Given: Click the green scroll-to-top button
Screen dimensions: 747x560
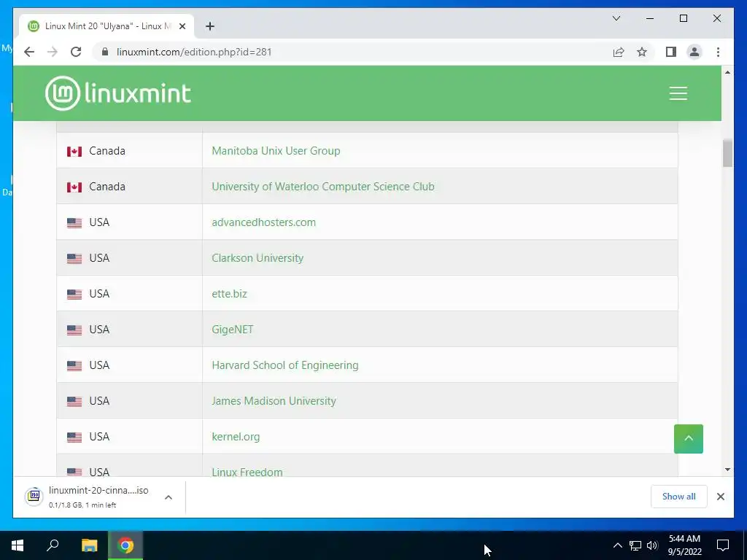Looking at the screenshot, I should pyautogui.click(x=689, y=438).
